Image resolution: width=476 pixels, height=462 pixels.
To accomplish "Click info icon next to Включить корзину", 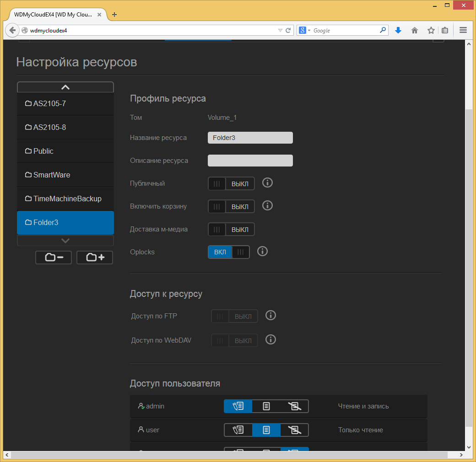I will [x=267, y=206].
